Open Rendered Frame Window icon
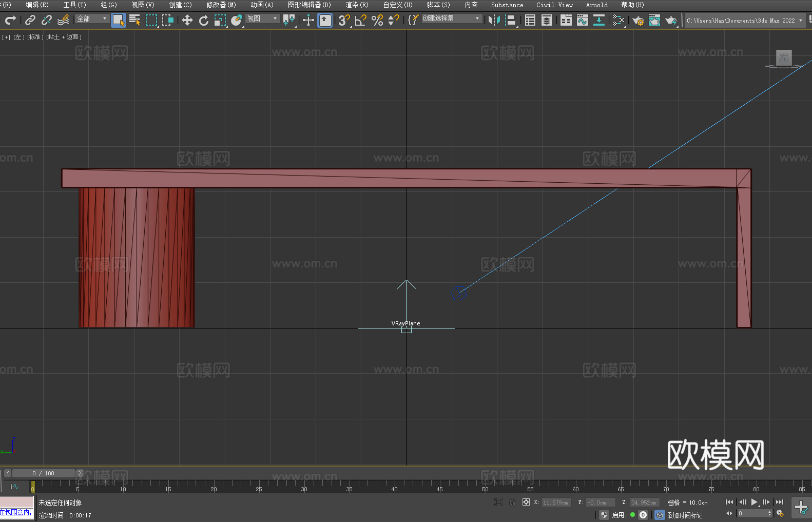Viewport: 812px width, 522px height. point(654,20)
